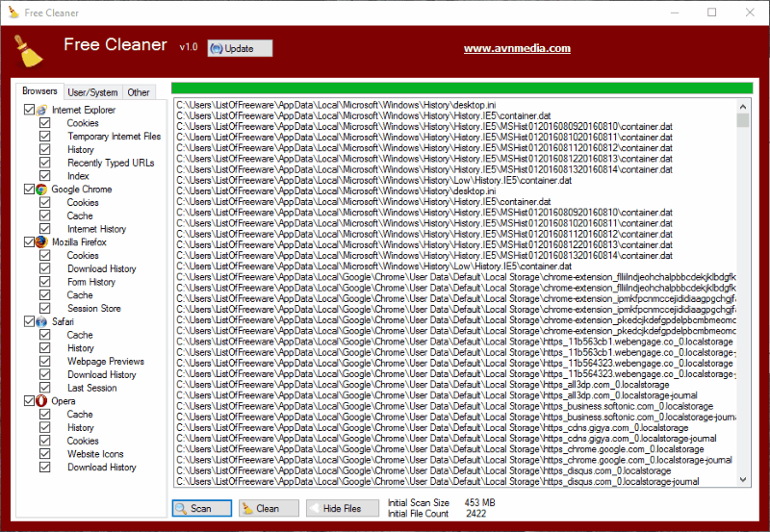Select https_business.softonic.com_0.localstorage row
This screenshot has height=532, width=770.
(445, 406)
